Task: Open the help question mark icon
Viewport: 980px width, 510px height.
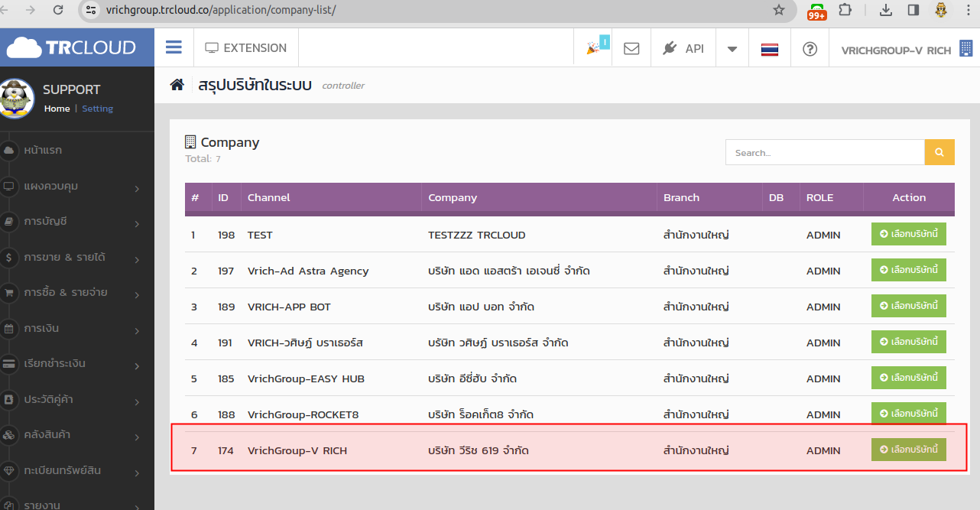Action: 810,48
